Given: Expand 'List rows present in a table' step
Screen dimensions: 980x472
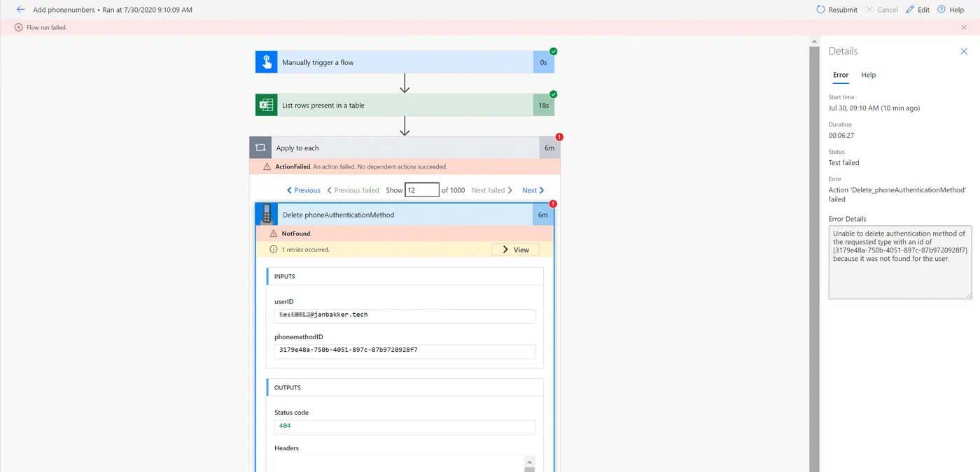Looking at the screenshot, I should click(x=405, y=105).
